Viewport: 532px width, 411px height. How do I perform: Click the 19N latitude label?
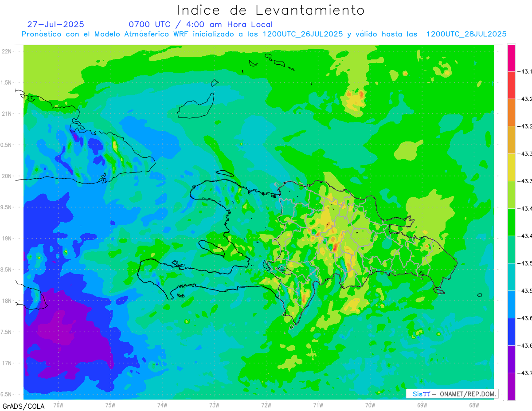tap(7, 238)
